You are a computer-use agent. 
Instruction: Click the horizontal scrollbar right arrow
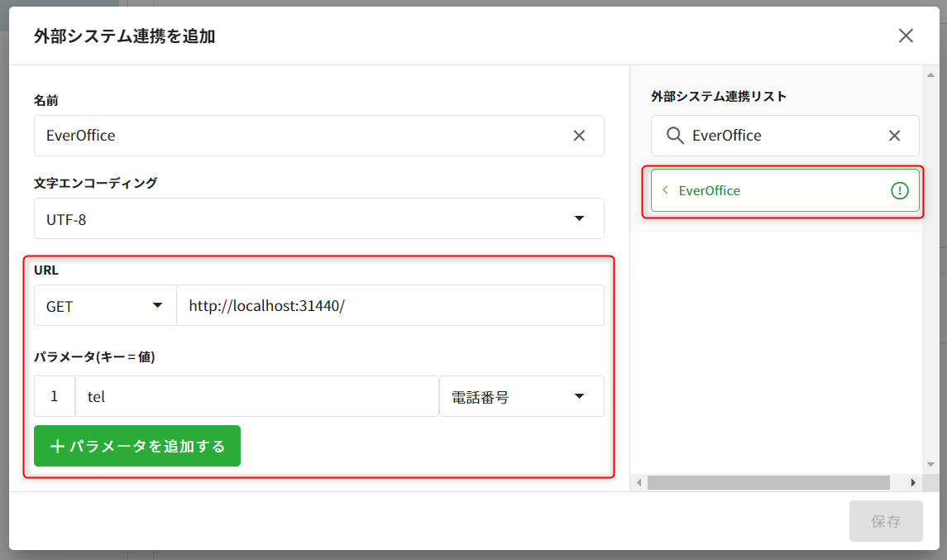pos(913,482)
